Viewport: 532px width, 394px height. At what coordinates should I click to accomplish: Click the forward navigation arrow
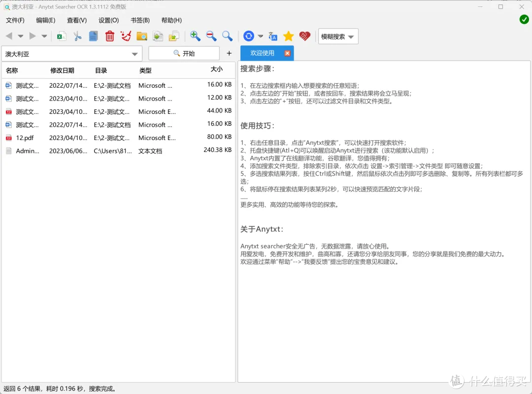[33, 36]
